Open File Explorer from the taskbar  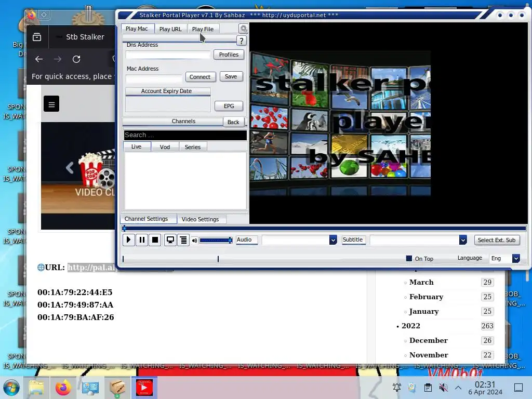36,388
